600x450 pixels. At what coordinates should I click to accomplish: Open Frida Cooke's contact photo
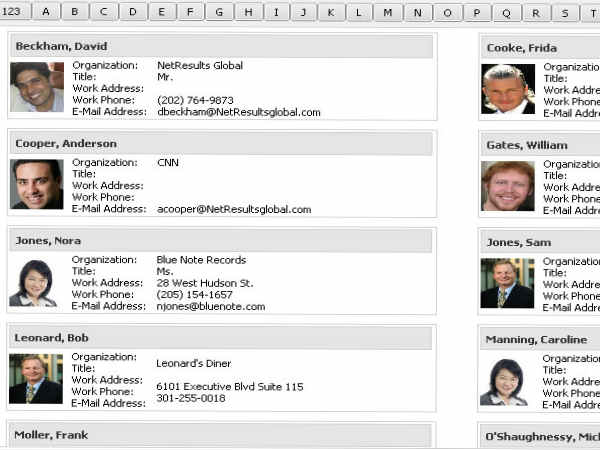point(508,89)
